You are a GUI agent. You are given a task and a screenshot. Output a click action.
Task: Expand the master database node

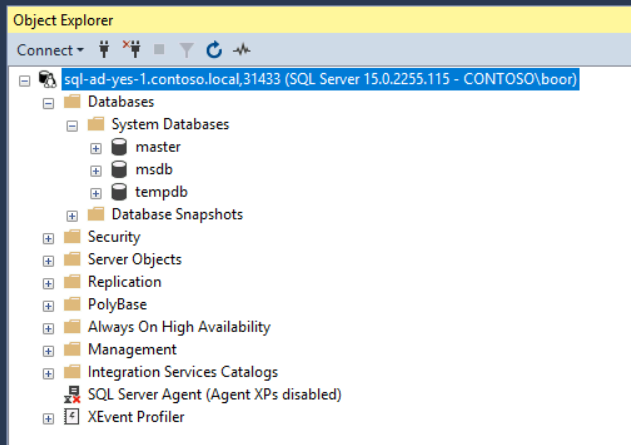[96, 148]
